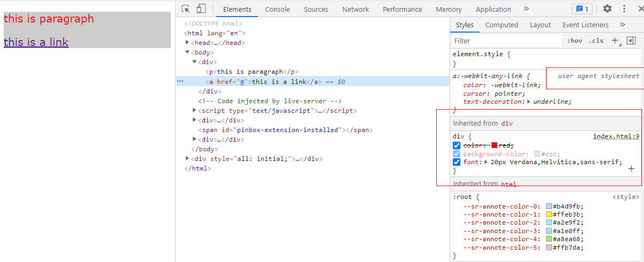
Task: Expand the font shorthand value triangle
Action: click(x=487, y=162)
